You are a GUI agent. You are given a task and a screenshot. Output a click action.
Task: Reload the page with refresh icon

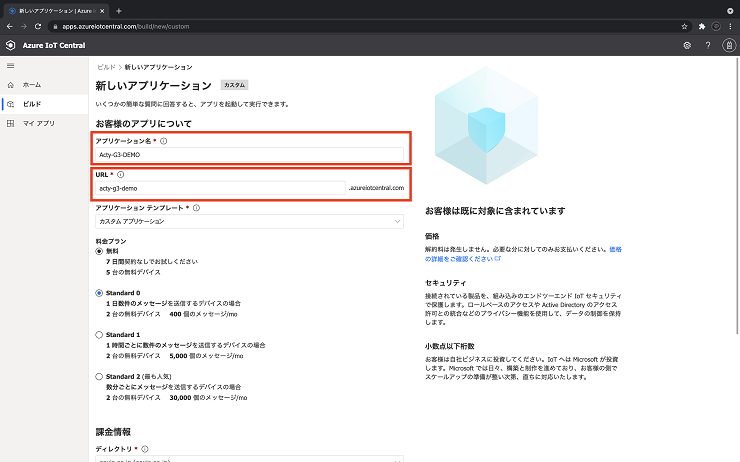point(38,26)
